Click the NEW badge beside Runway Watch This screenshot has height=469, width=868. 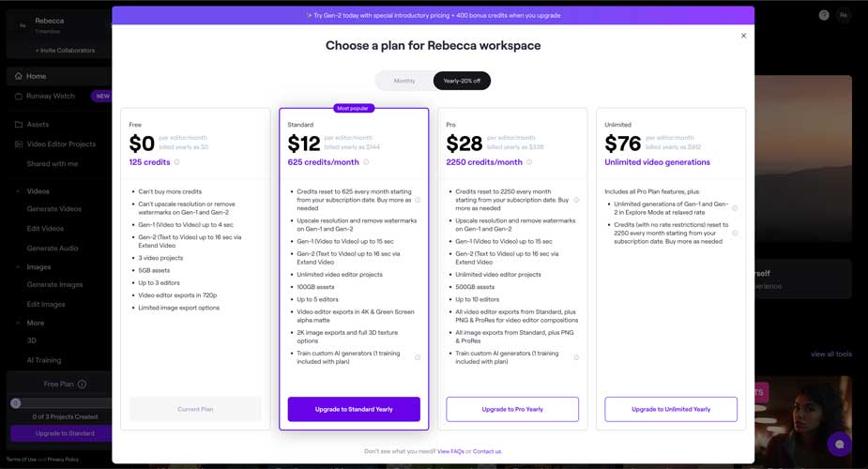102,96
